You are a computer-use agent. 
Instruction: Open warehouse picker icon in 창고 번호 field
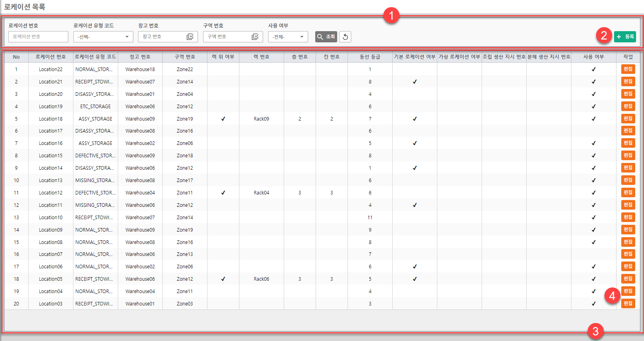(x=190, y=37)
